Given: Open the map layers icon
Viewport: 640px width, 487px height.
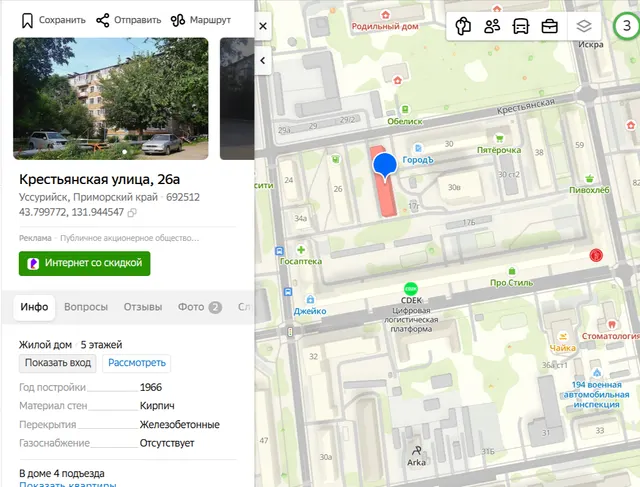Looking at the screenshot, I should [584, 27].
